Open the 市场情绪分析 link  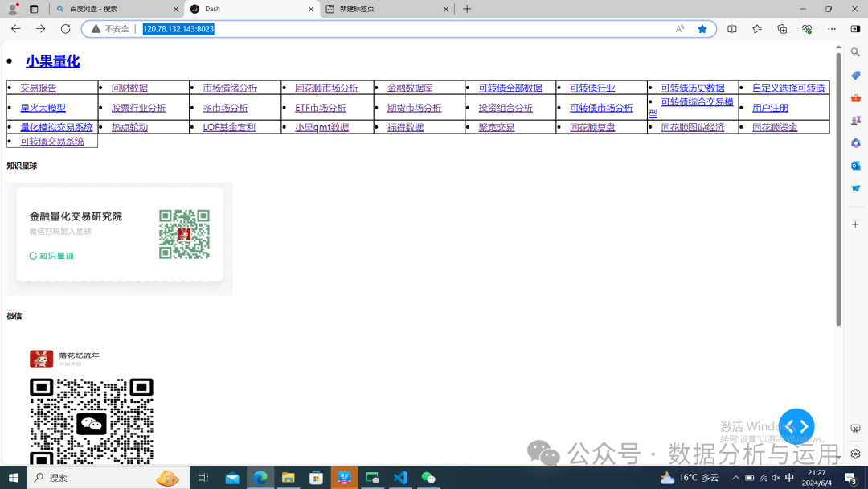[230, 88]
